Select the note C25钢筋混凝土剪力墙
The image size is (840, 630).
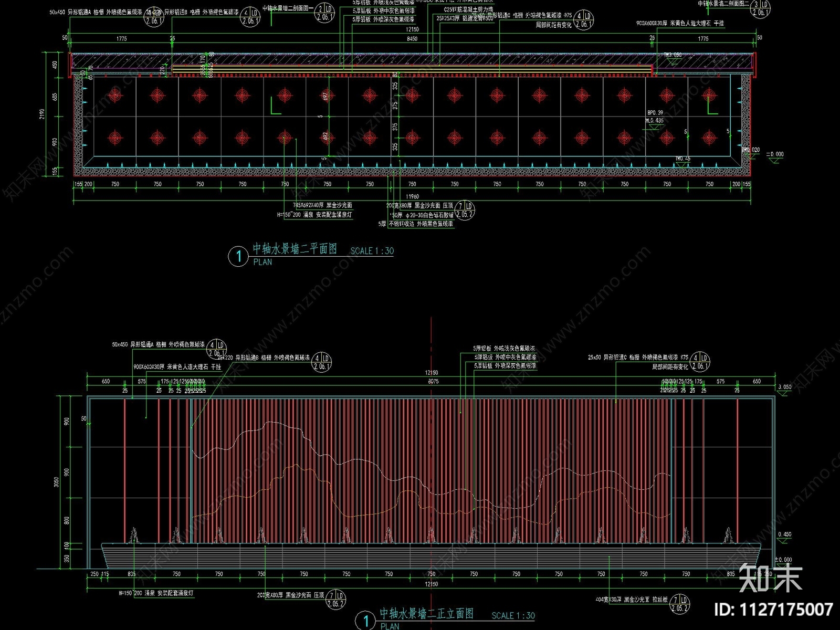tap(468, 9)
